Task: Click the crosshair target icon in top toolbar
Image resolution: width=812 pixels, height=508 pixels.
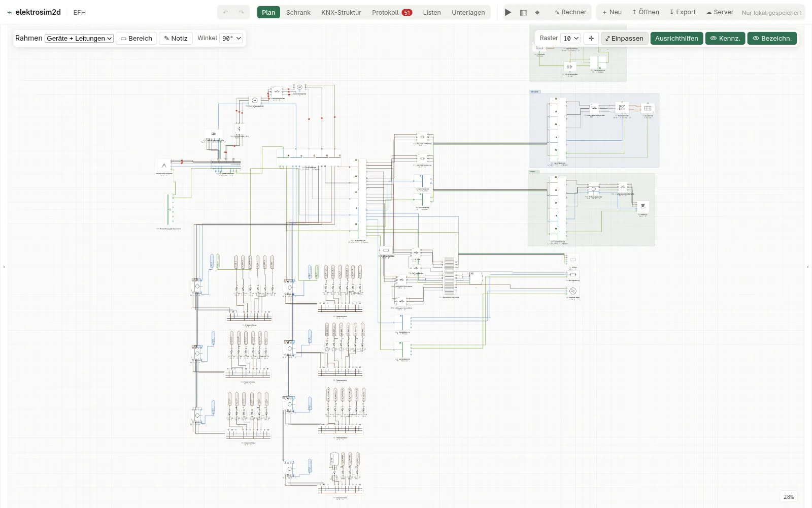Action: (x=537, y=12)
